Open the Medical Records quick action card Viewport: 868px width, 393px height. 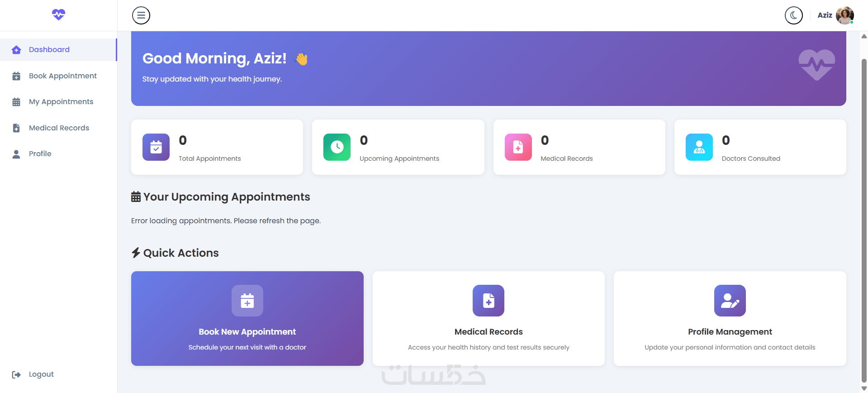[489, 318]
